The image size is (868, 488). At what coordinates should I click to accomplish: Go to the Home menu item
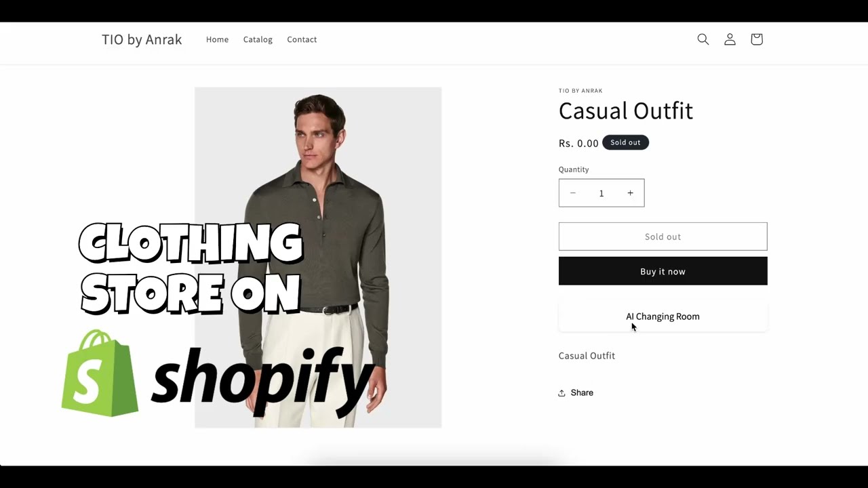[217, 39]
